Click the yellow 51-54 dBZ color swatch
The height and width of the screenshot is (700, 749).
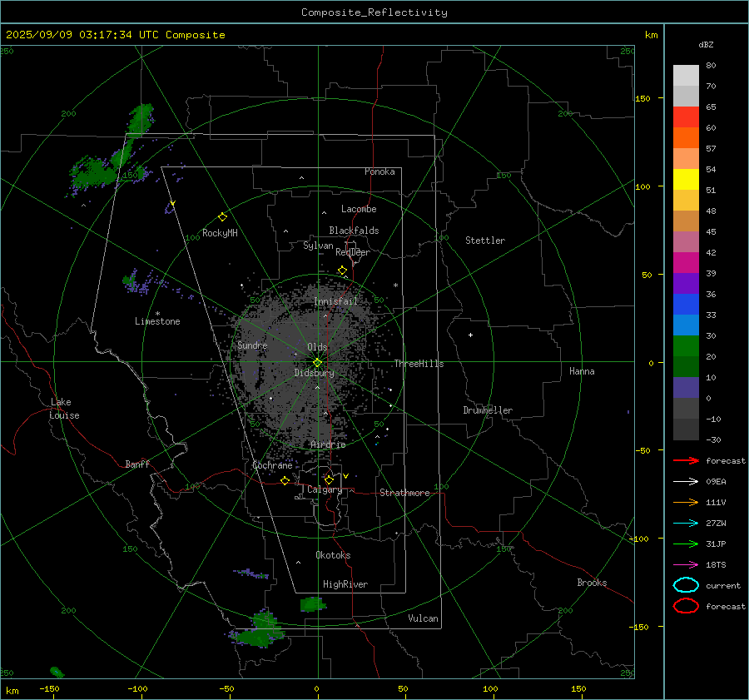click(x=686, y=180)
